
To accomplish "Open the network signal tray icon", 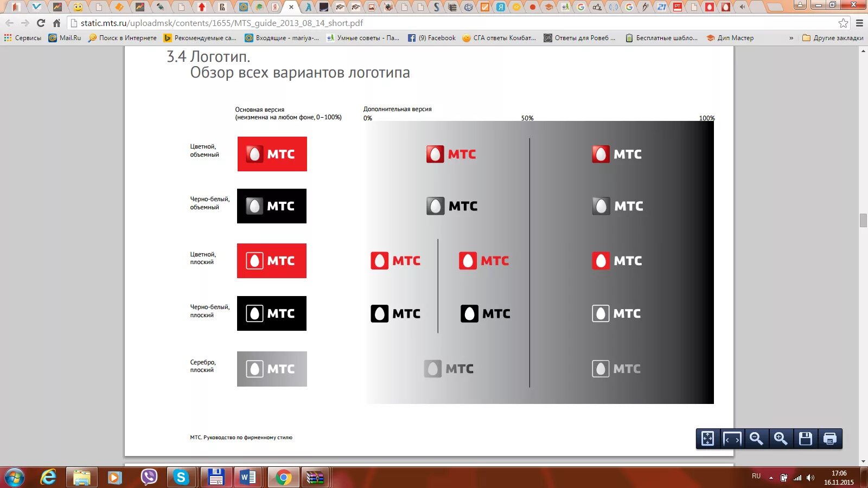I will coord(797,478).
